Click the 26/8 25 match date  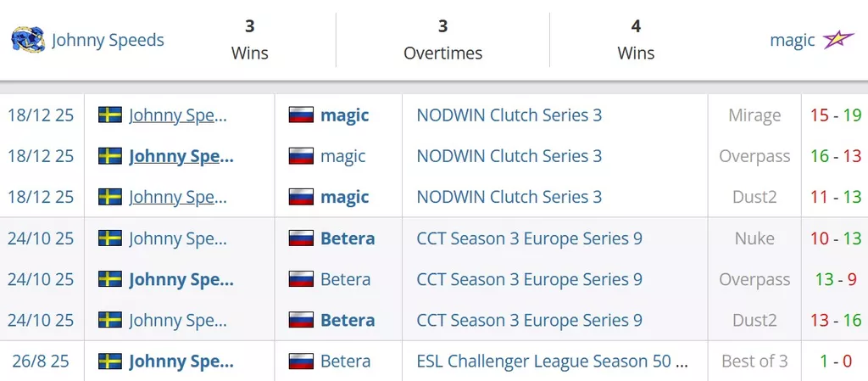pyautogui.click(x=41, y=361)
